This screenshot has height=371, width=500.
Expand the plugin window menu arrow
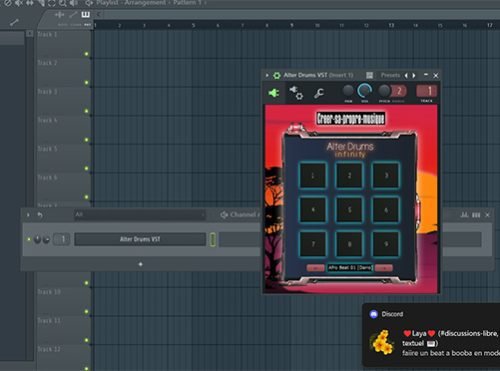pyautogui.click(x=267, y=76)
